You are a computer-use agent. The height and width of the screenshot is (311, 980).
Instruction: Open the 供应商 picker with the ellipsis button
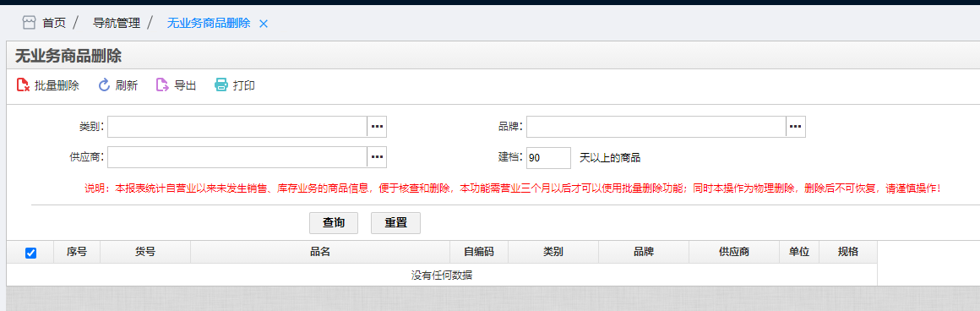[377, 157]
